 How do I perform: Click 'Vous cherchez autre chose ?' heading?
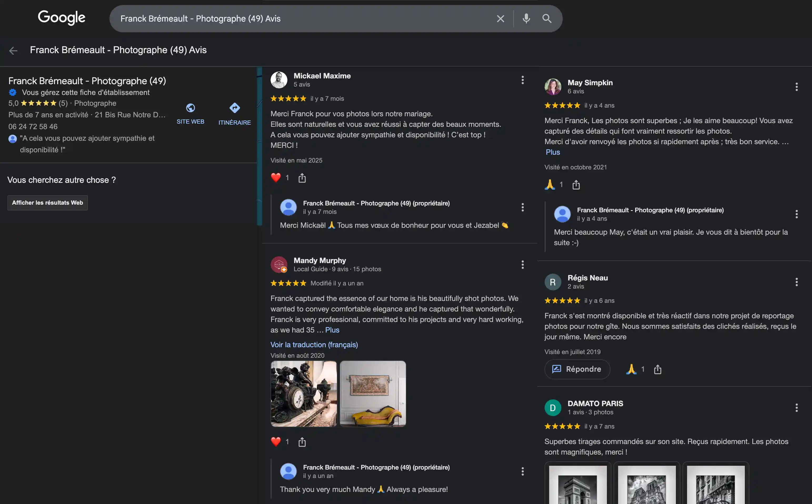(x=62, y=180)
